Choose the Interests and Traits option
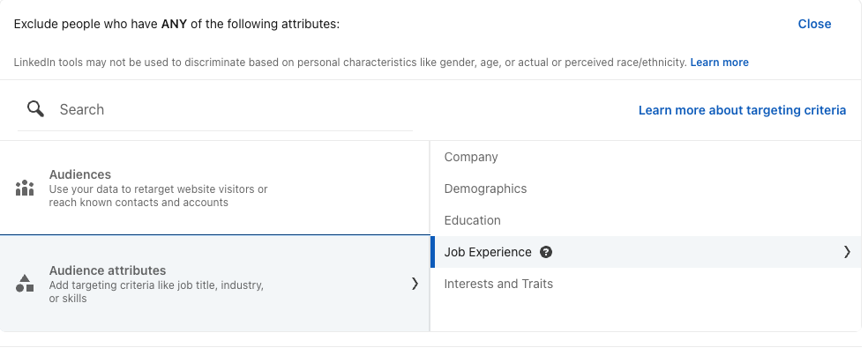 [x=498, y=284]
